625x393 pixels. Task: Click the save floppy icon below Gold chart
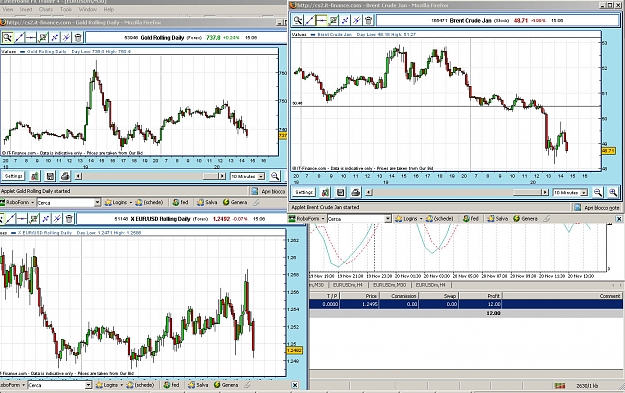(x=50, y=176)
